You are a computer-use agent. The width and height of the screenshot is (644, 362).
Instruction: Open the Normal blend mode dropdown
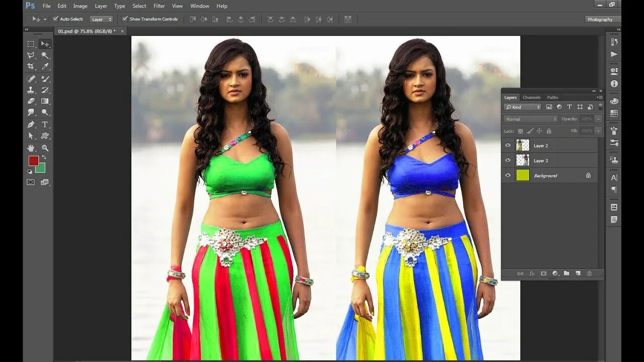click(531, 119)
